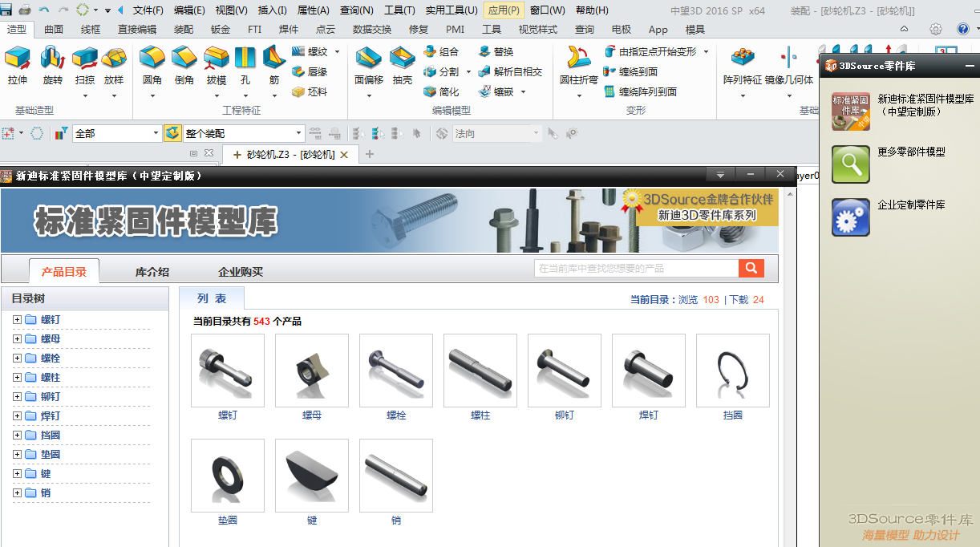This screenshot has width=980, height=547.
Task: Click the 下载 24 link
Action: (x=747, y=299)
